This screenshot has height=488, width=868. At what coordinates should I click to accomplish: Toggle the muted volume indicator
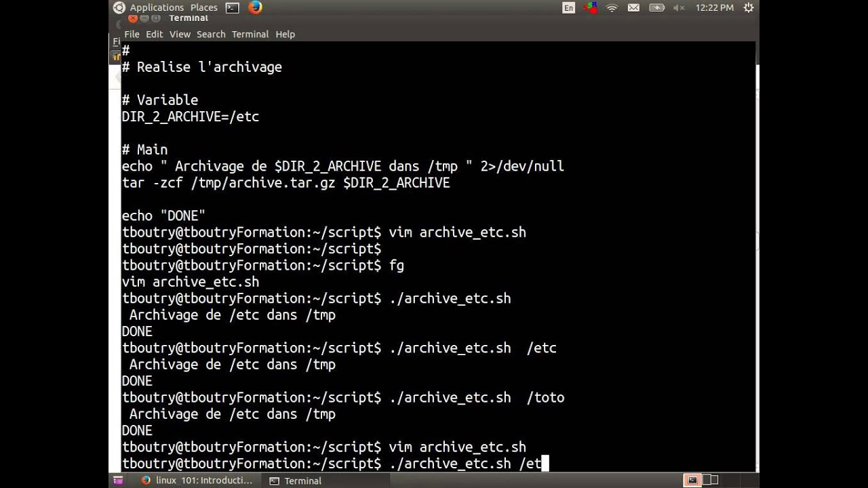click(x=679, y=7)
